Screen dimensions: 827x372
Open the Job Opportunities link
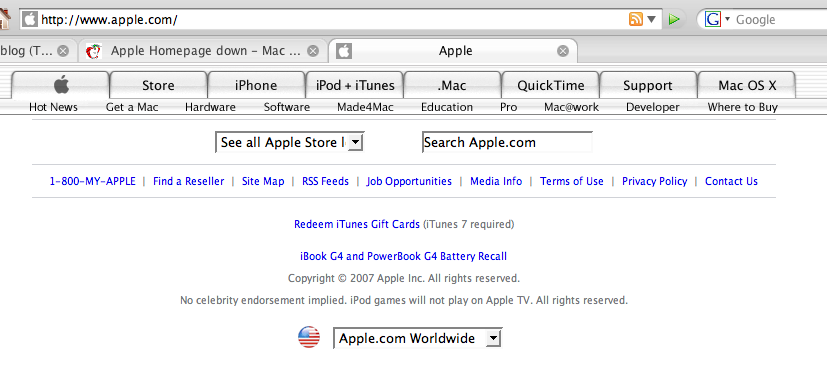[409, 181]
